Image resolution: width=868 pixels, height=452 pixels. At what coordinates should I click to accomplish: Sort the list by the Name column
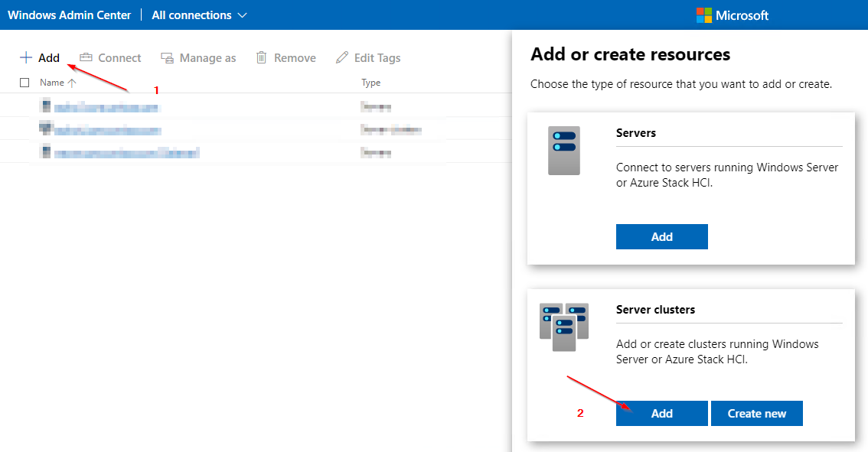[x=57, y=83]
